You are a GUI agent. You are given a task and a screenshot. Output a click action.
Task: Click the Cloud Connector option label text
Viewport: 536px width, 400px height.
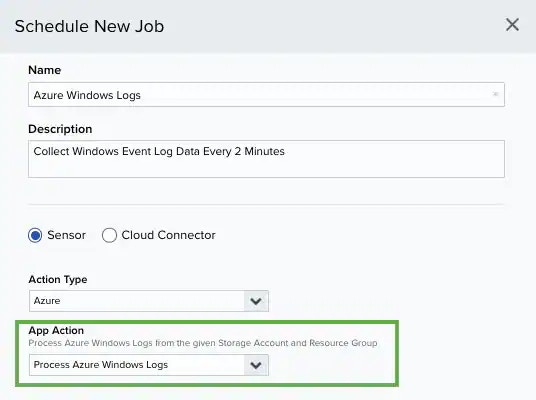point(169,235)
